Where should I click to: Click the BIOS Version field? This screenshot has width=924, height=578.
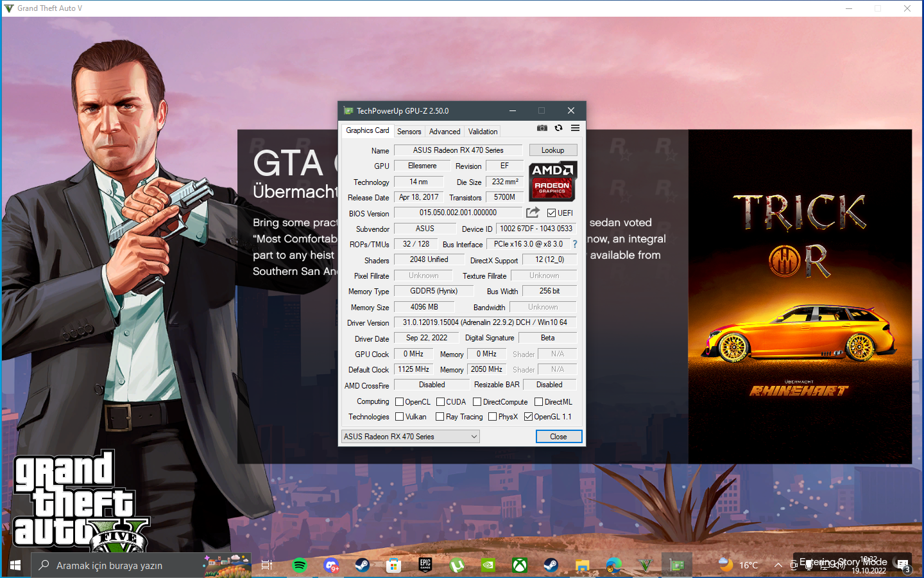[x=458, y=213]
